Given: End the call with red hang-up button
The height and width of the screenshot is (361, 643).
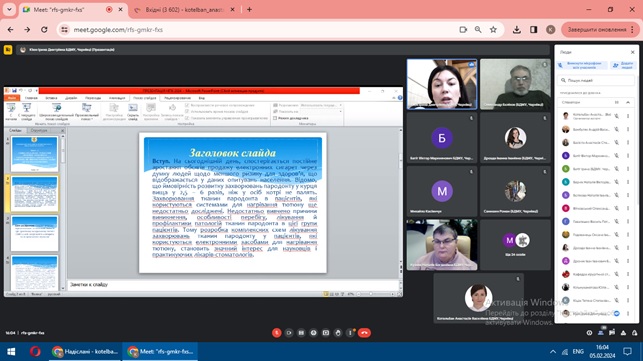Looking at the screenshot, I should [x=364, y=333].
